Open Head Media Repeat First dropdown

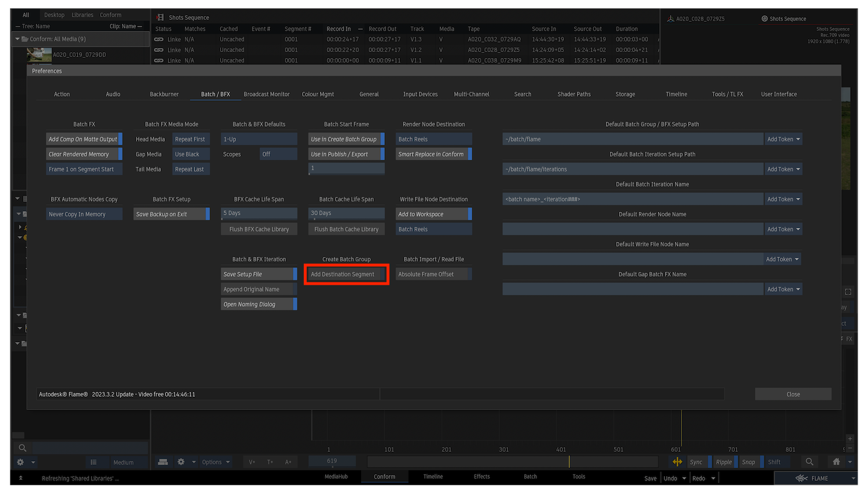191,139
